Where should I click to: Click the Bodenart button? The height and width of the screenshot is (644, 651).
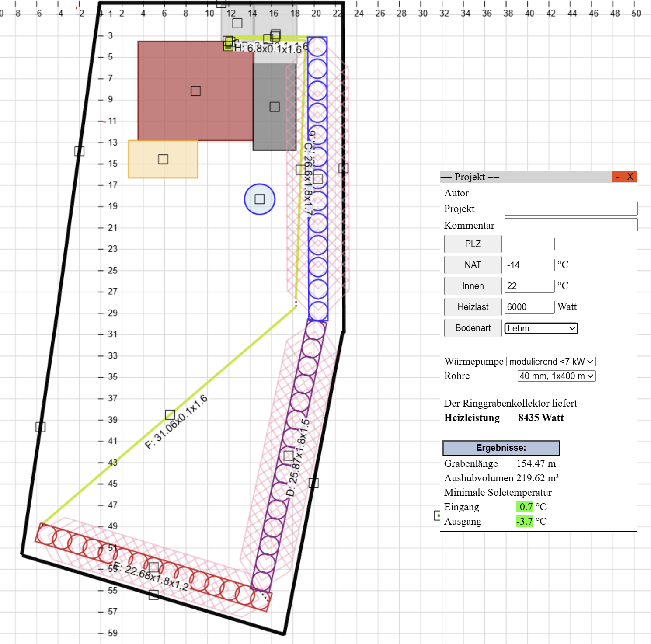tap(473, 328)
